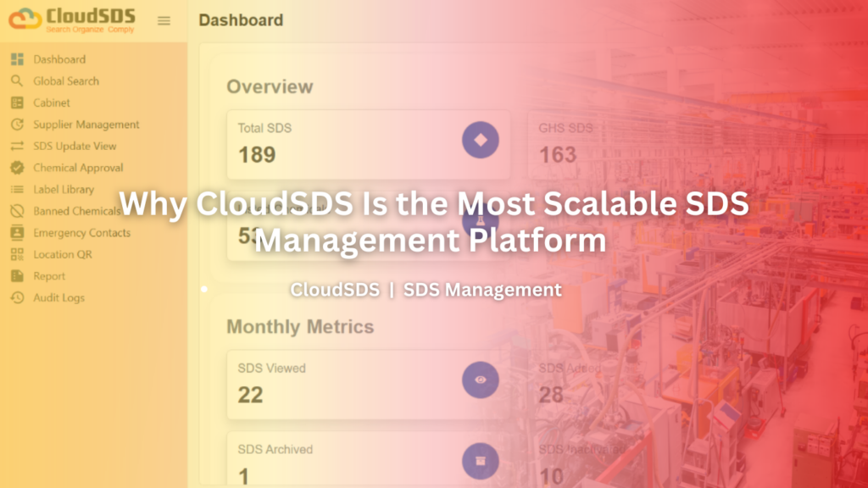This screenshot has height=488, width=868.
Task: Go to Location QR page
Action: coord(63,254)
